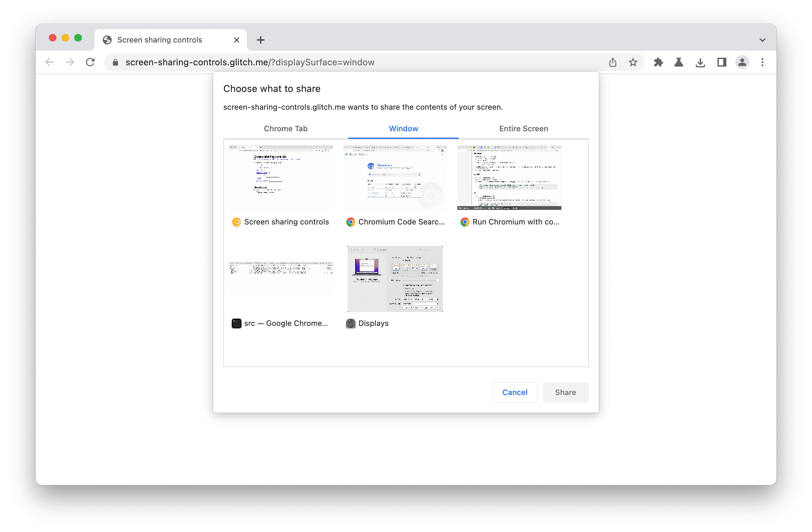Click the browser extensions puzzle icon
812x532 pixels.
coord(658,62)
